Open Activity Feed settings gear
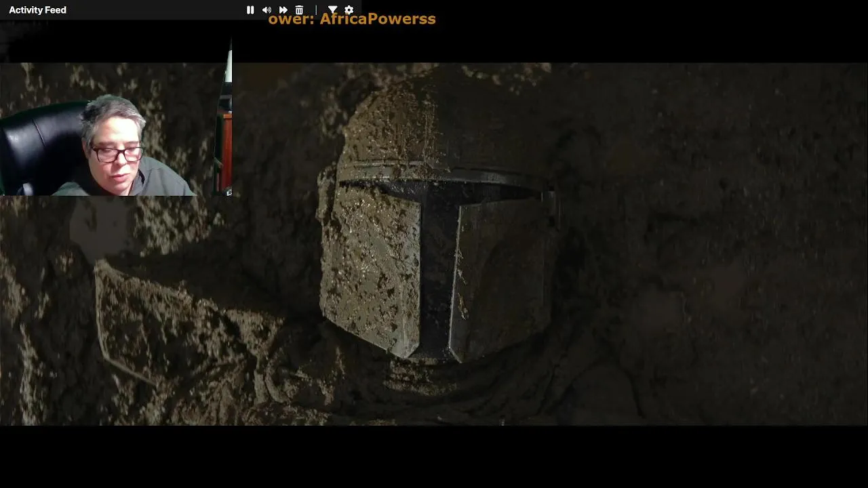Viewport: 868px width, 488px height. (x=349, y=10)
